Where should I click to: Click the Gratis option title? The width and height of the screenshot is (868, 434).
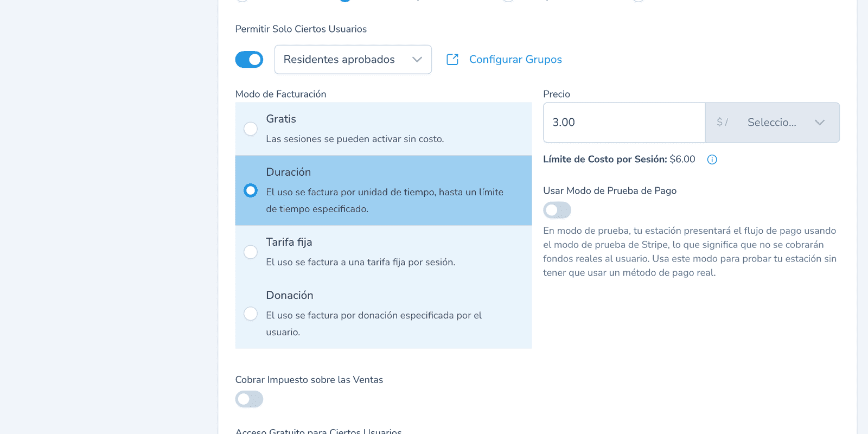click(x=281, y=119)
